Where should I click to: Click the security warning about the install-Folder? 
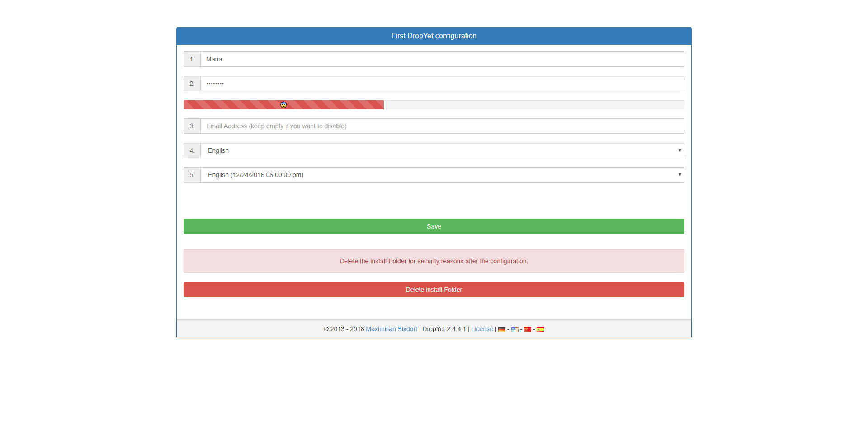pos(434,261)
